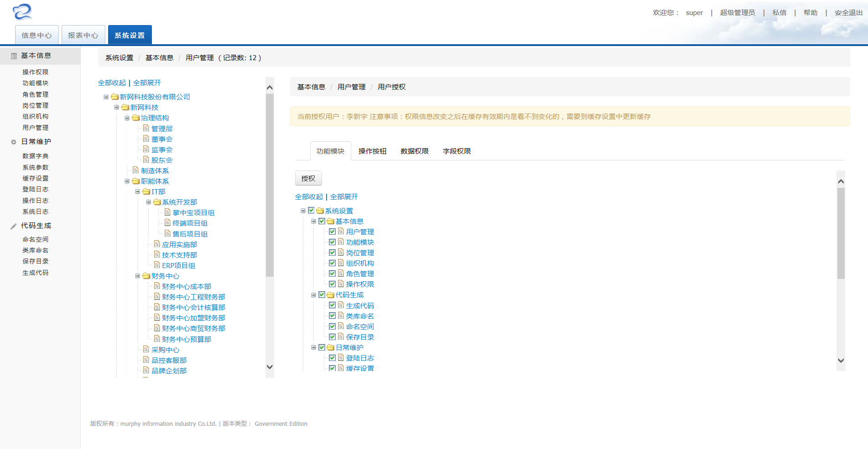The height and width of the screenshot is (449, 868).
Task: Click the document icon next to 董事会
Action: tap(146, 139)
